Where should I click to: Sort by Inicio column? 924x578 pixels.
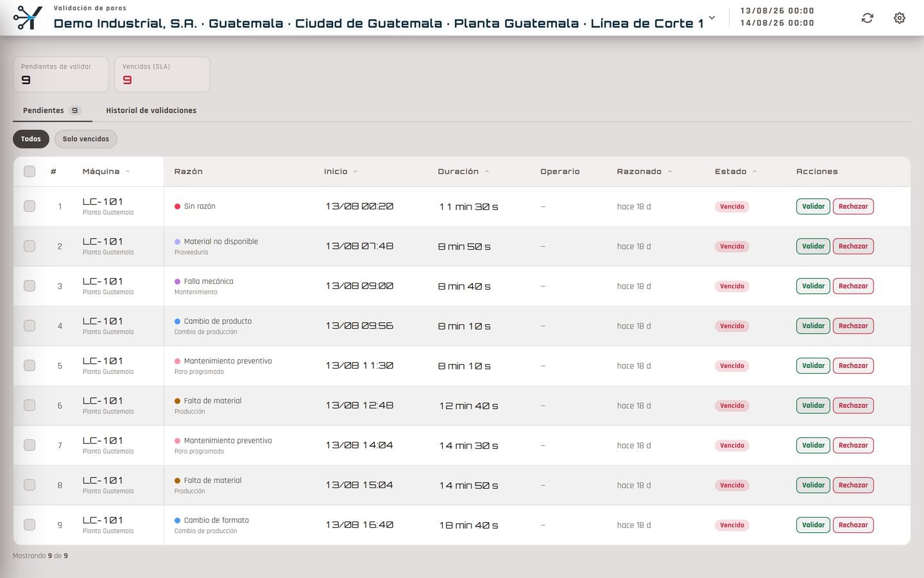pyautogui.click(x=341, y=171)
